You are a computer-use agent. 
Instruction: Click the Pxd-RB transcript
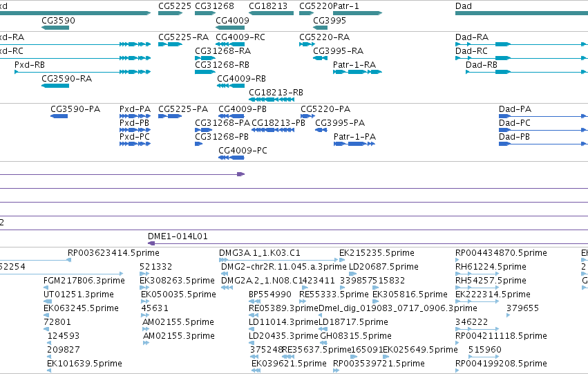point(82,72)
